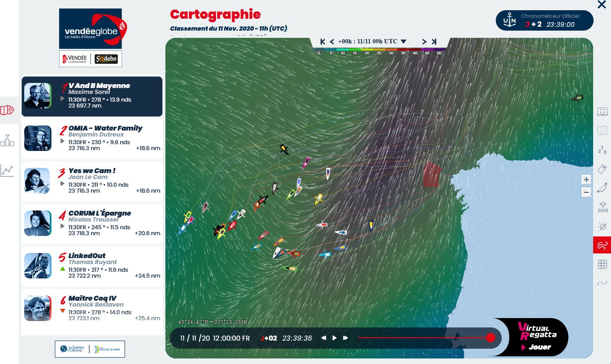Close the cartography view
611x364 pixels.
point(602,5)
